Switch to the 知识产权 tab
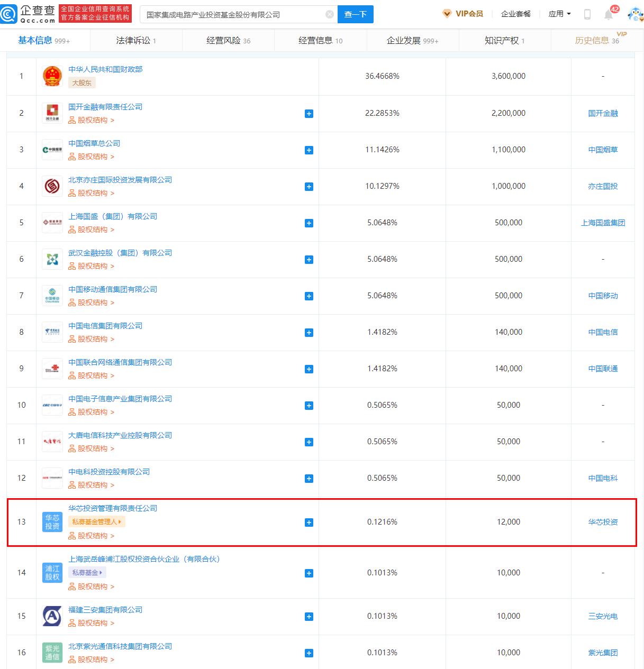The image size is (644, 669). pos(504,41)
